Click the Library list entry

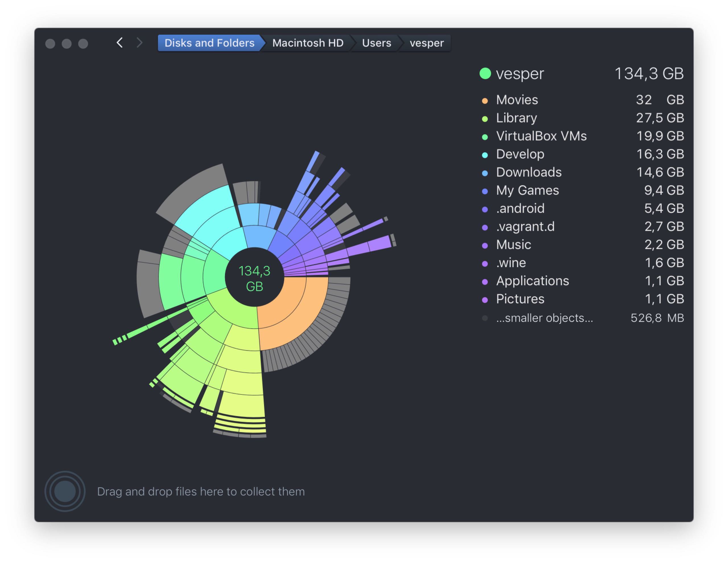click(x=516, y=118)
